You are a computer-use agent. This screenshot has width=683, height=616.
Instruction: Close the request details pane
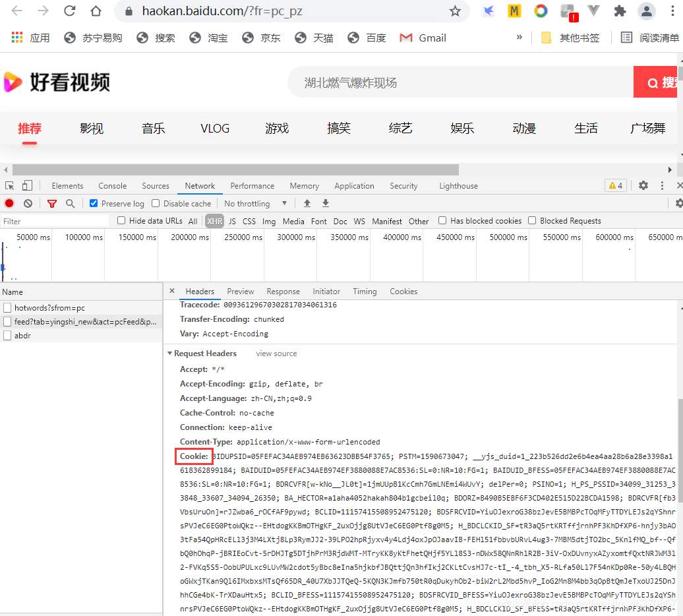(x=172, y=291)
